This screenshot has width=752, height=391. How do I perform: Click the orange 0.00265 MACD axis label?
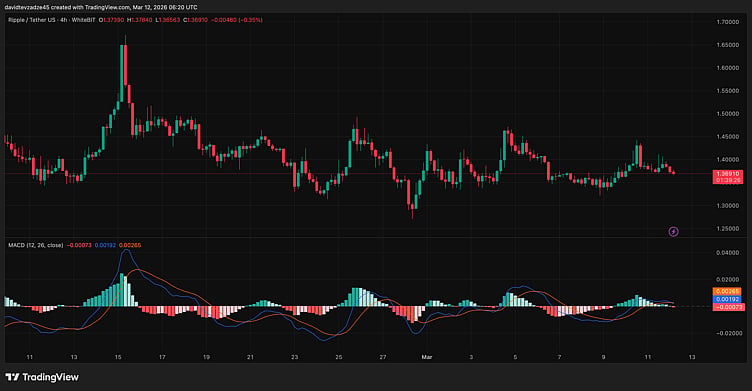(728, 291)
